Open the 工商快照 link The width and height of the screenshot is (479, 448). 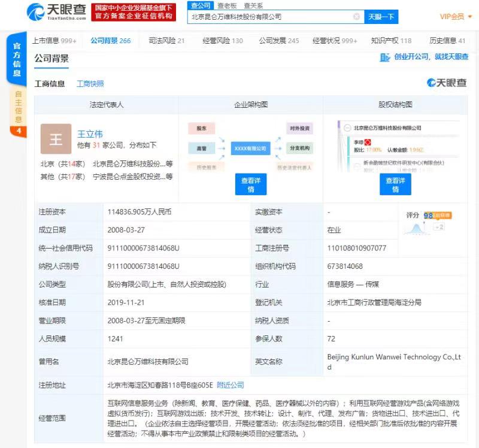click(x=90, y=84)
